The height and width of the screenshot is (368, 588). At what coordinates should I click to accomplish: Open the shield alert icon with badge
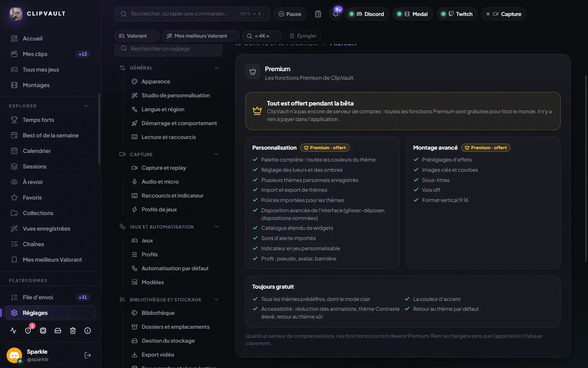[x=28, y=331]
